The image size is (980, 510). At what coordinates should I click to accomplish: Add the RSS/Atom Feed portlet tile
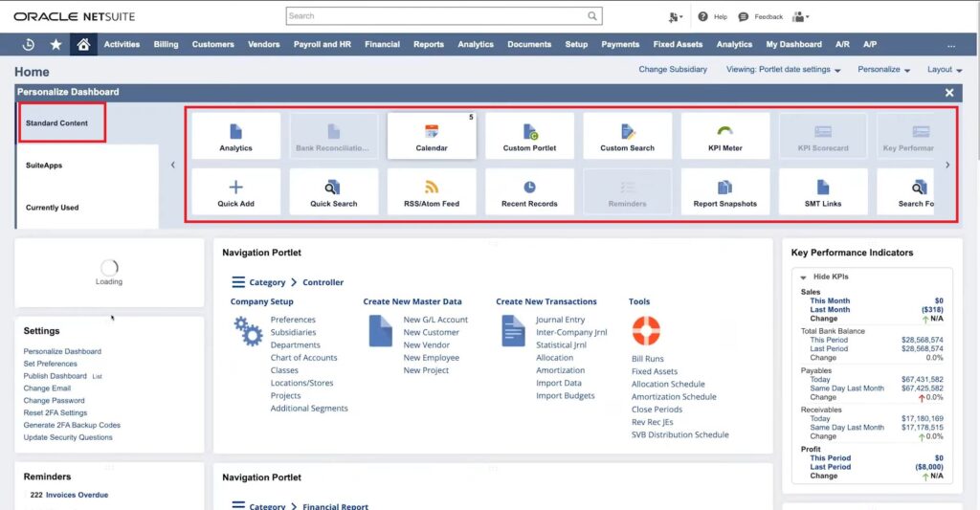432,192
